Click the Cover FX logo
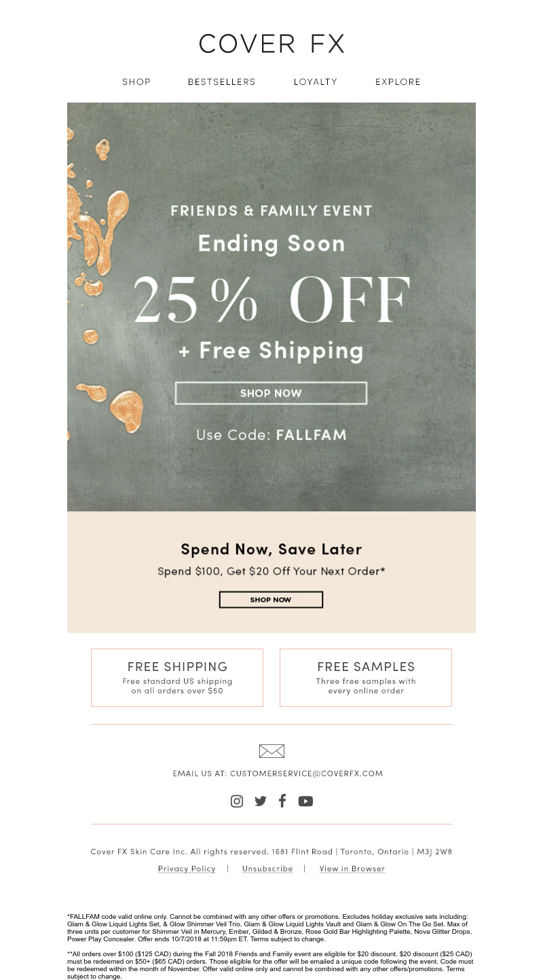The width and height of the screenshot is (543, 980). point(271,44)
